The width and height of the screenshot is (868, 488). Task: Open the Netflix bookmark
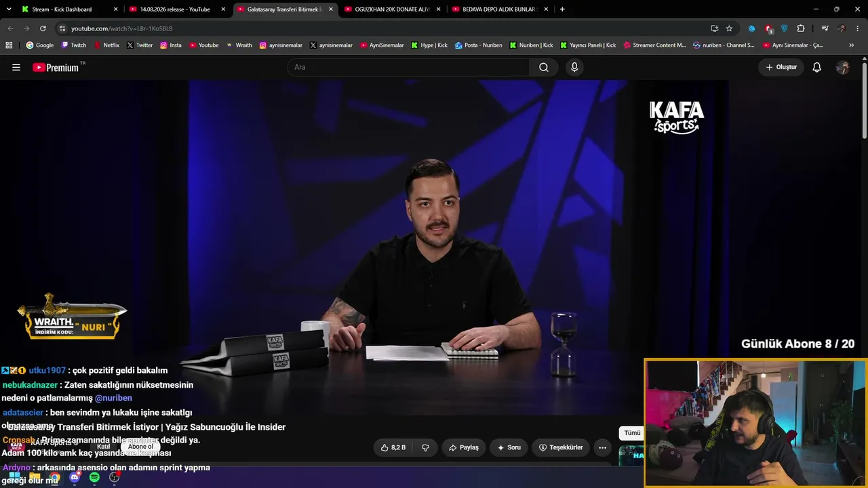coord(106,45)
